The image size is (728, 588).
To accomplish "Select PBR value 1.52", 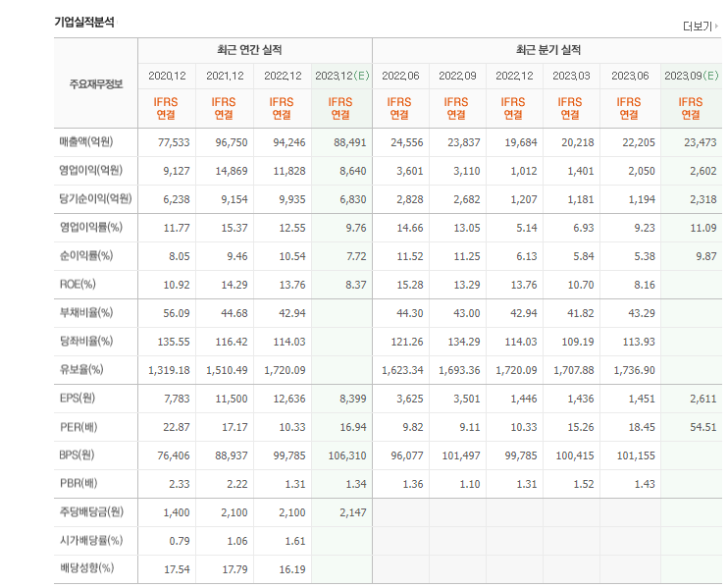I will pos(584,484).
